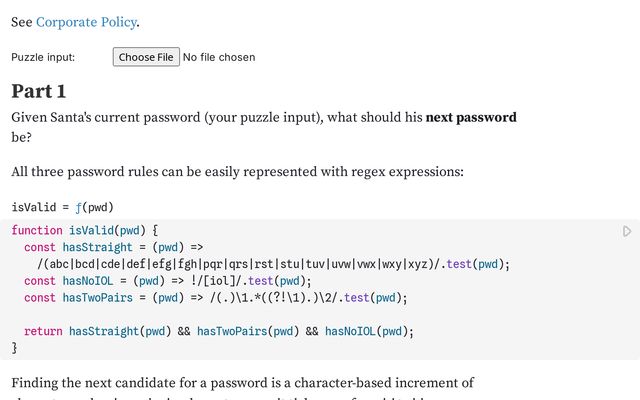Image resolution: width=640 pixels, height=400 pixels.
Task: Click the closing brace of isValid
Action: click(15, 348)
